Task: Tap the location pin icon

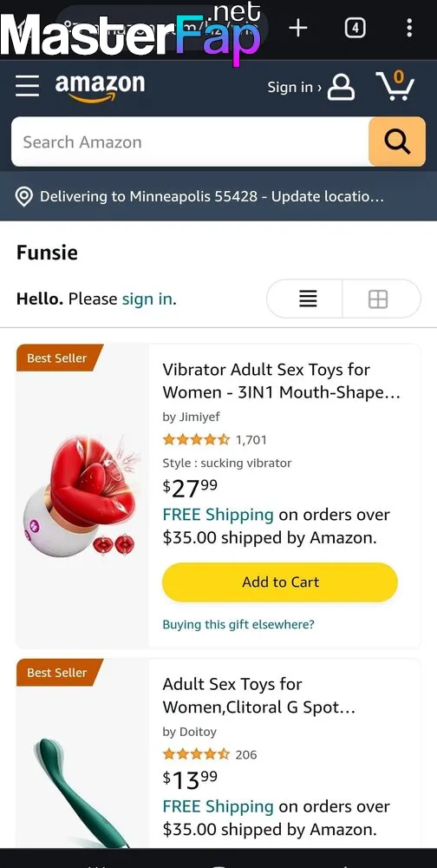Action: (x=23, y=196)
